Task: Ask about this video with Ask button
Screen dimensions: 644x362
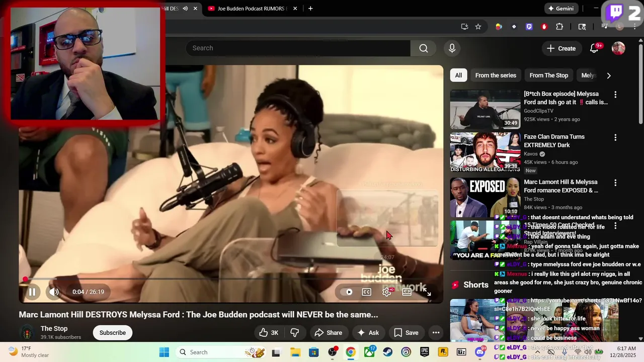Action: [368, 332]
